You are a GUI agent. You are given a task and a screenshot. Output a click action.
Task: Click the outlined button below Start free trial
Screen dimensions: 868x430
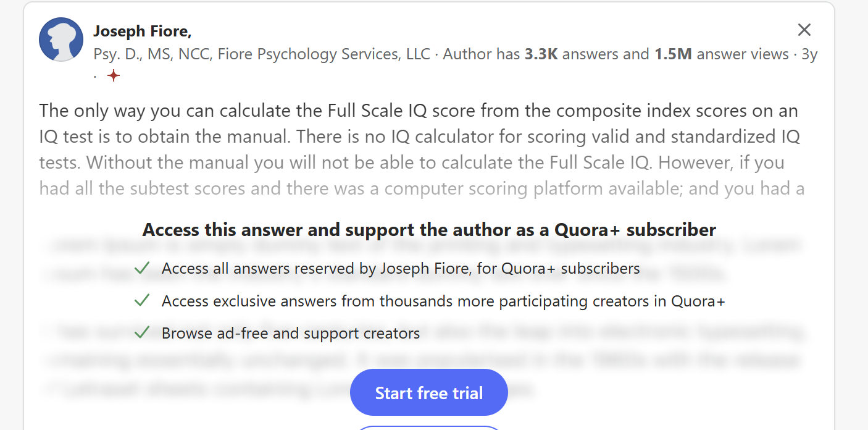pos(429,428)
